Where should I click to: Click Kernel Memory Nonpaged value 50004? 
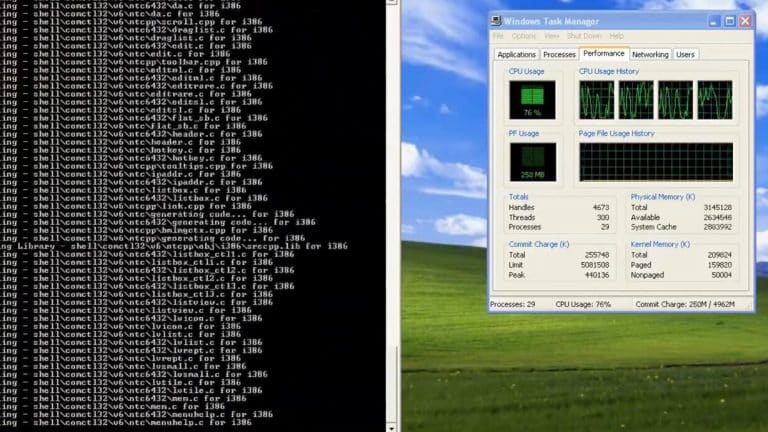(x=721, y=275)
